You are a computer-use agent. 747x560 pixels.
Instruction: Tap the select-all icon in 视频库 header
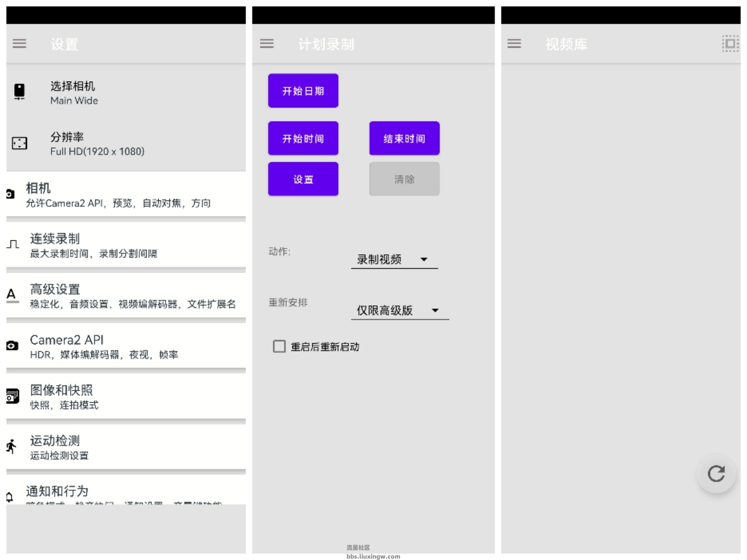coord(730,44)
